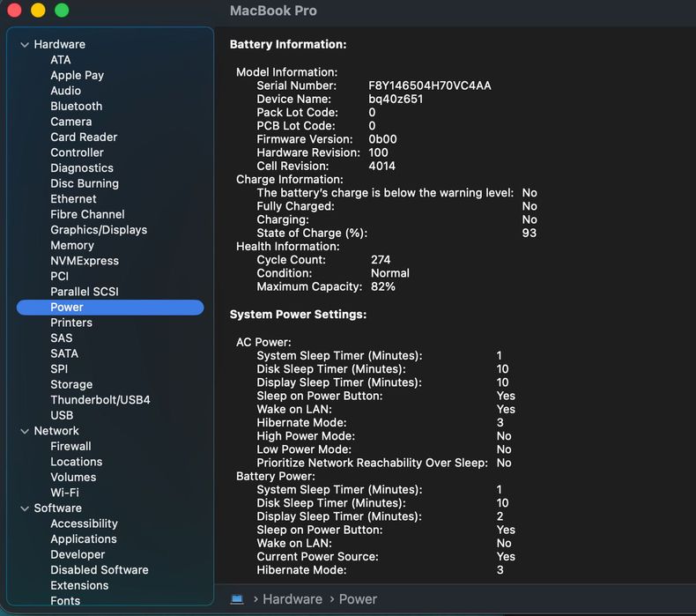The image size is (696, 616).
Task: Open Graphics/Displays in the sidebar
Action: click(x=99, y=230)
